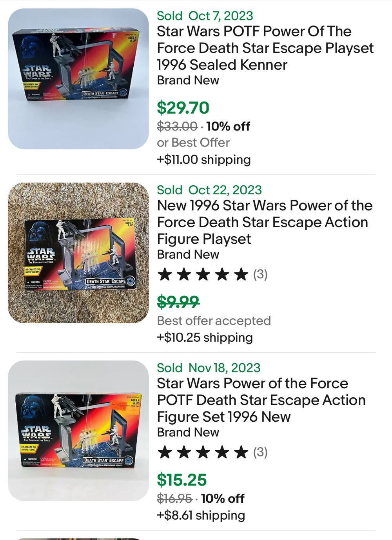Screen dimensions: 392x540
Task: Click the +$11.00 shipping detail
Action: coord(203,159)
